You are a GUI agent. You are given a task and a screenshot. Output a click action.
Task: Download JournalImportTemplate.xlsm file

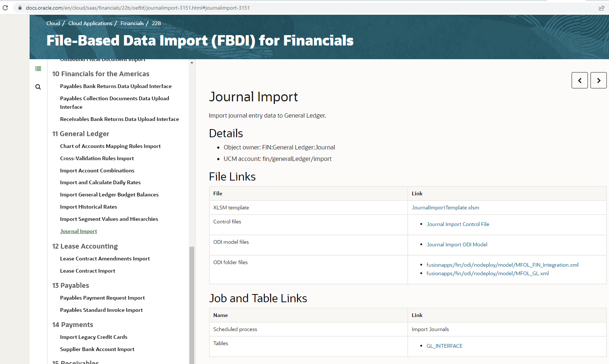[445, 208]
